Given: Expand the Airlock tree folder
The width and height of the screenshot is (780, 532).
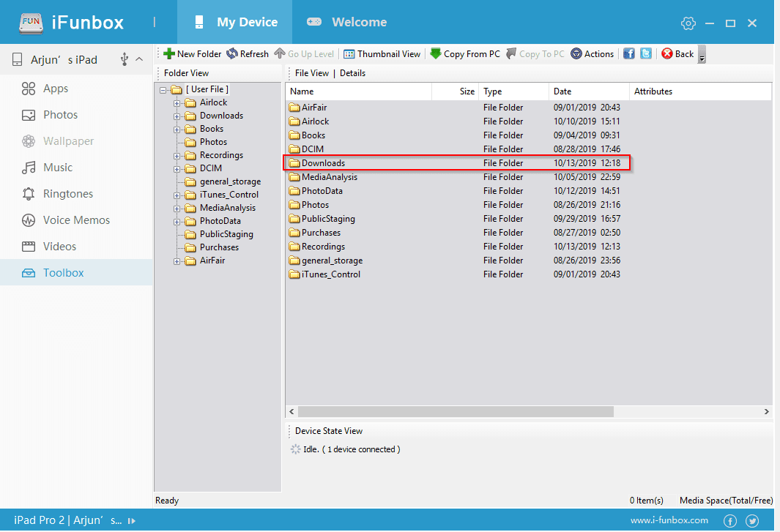Looking at the screenshot, I should (x=177, y=103).
